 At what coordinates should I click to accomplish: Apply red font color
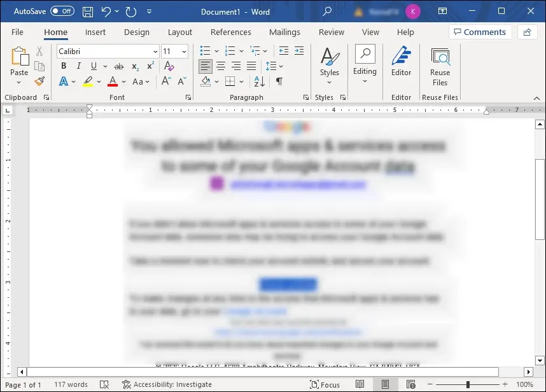113,81
